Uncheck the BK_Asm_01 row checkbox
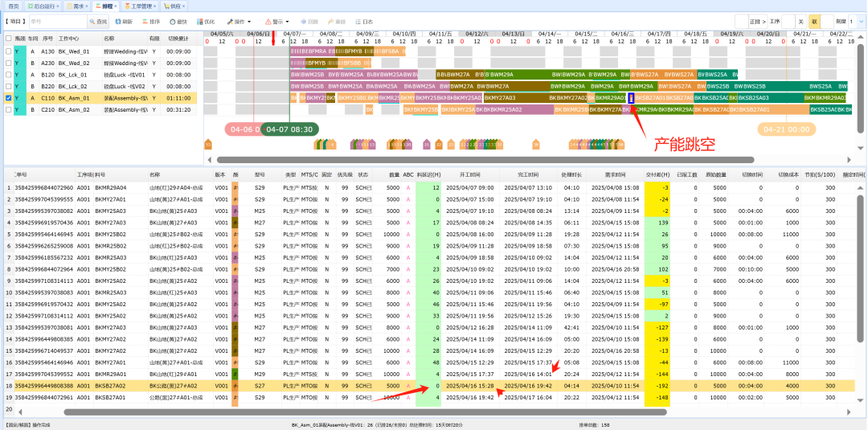This screenshot has height=430, width=868. pos(8,98)
